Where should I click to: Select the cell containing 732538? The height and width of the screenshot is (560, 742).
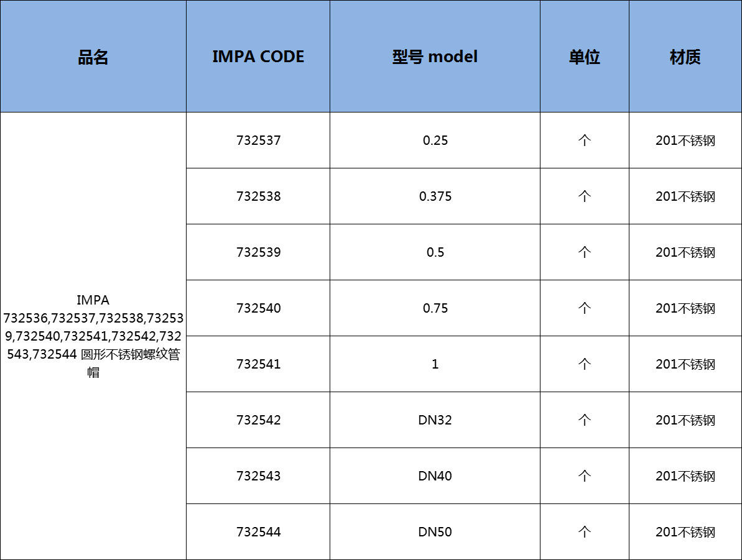[257, 196]
